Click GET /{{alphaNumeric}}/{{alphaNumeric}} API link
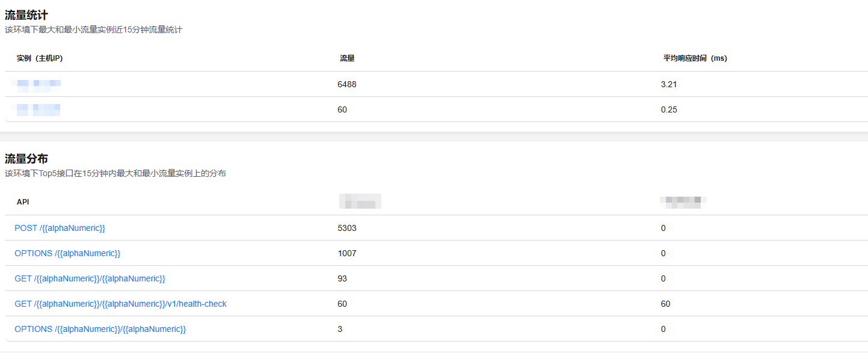The image size is (868, 353). click(x=90, y=279)
